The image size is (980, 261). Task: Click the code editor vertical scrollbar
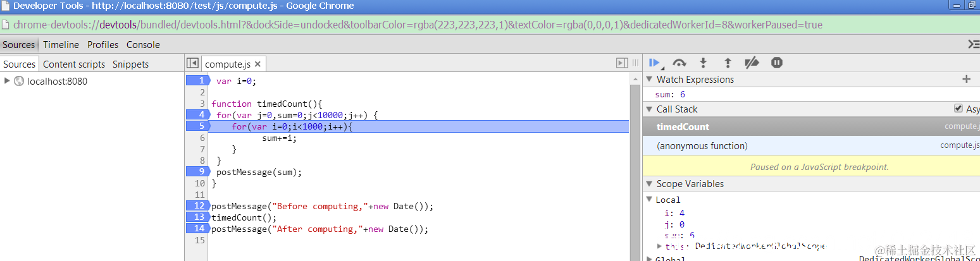(635, 173)
